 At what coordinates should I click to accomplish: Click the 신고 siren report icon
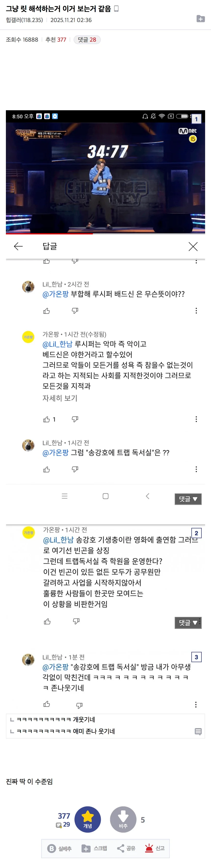coord(149,848)
